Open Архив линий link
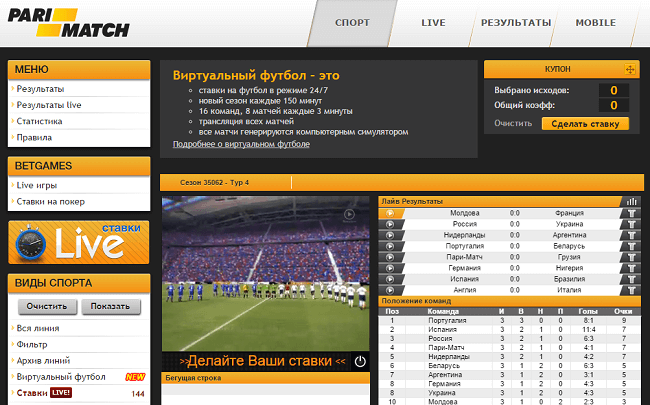This screenshot has width=650, height=405. [43, 361]
